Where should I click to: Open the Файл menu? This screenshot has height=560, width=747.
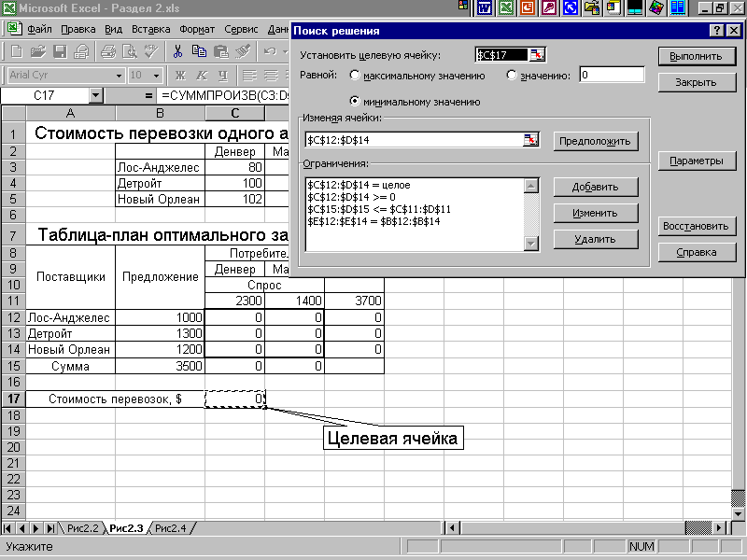click(39, 29)
